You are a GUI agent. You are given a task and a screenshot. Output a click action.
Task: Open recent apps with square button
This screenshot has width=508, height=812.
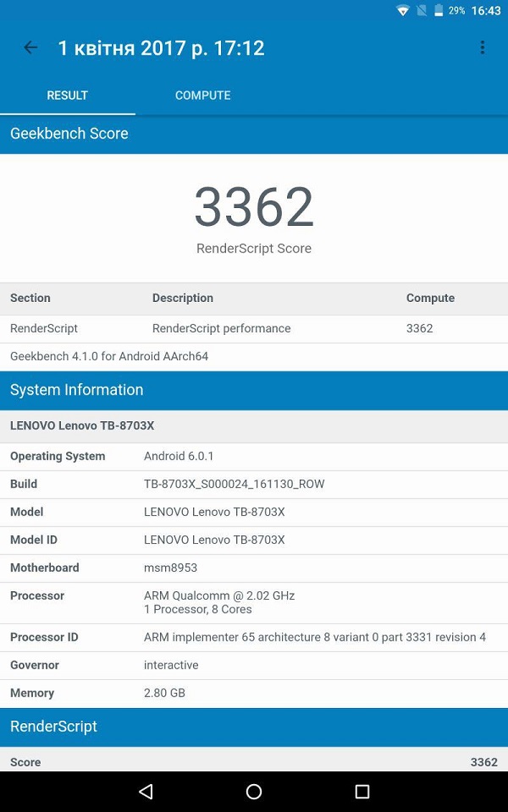click(362, 792)
